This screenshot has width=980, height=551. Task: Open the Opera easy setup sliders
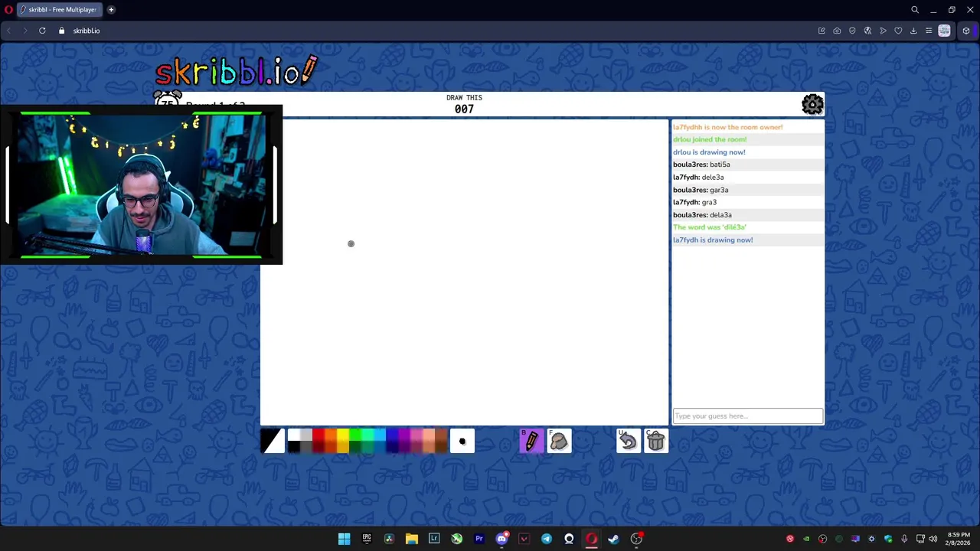pyautogui.click(x=929, y=31)
